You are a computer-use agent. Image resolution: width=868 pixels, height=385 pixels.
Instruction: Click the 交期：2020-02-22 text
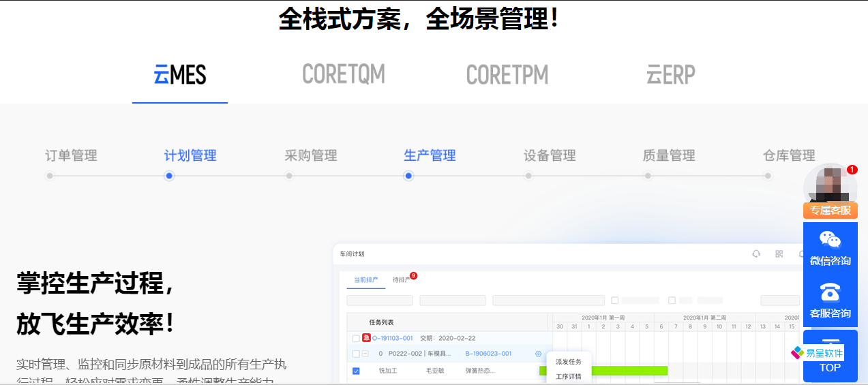(x=447, y=338)
